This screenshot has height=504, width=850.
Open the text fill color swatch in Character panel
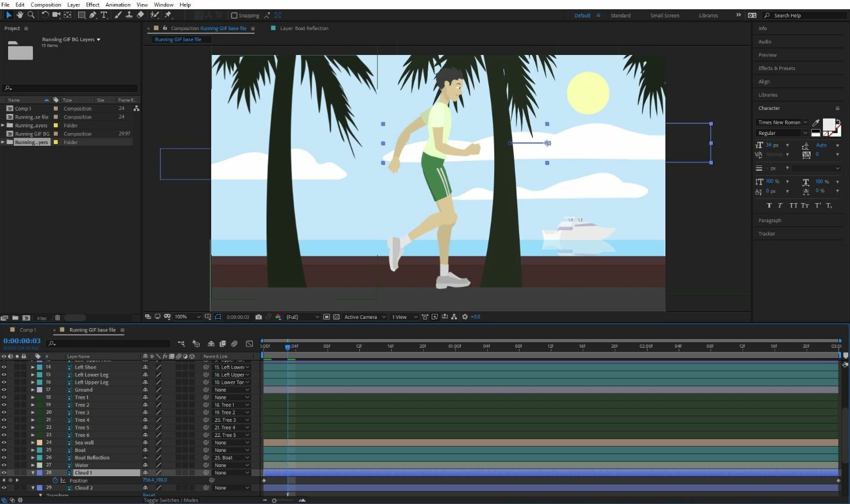pyautogui.click(x=829, y=123)
